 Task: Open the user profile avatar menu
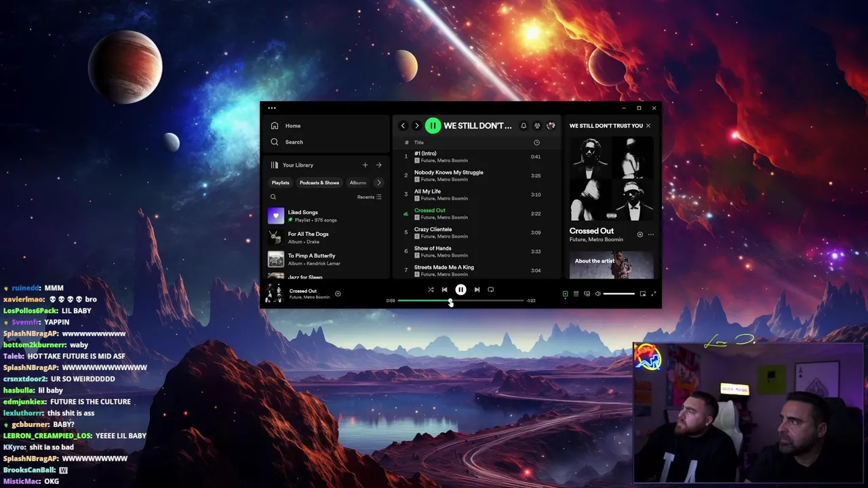pos(551,125)
